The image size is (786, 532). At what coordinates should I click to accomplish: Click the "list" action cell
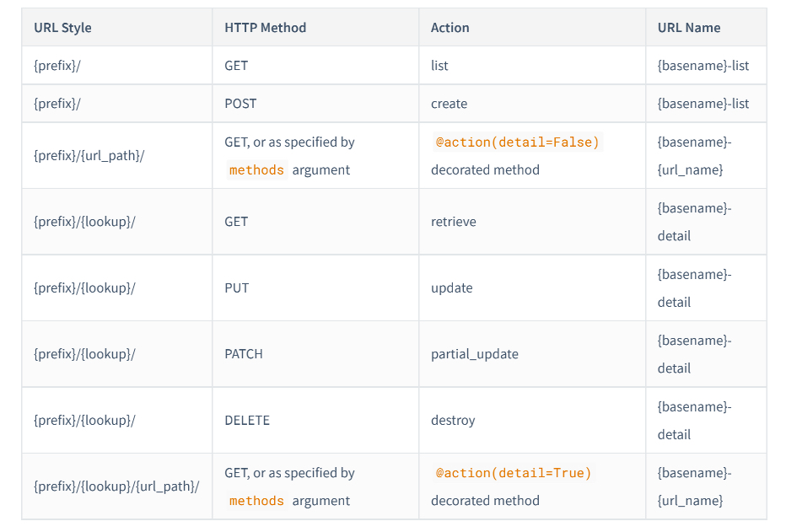(x=439, y=66)
